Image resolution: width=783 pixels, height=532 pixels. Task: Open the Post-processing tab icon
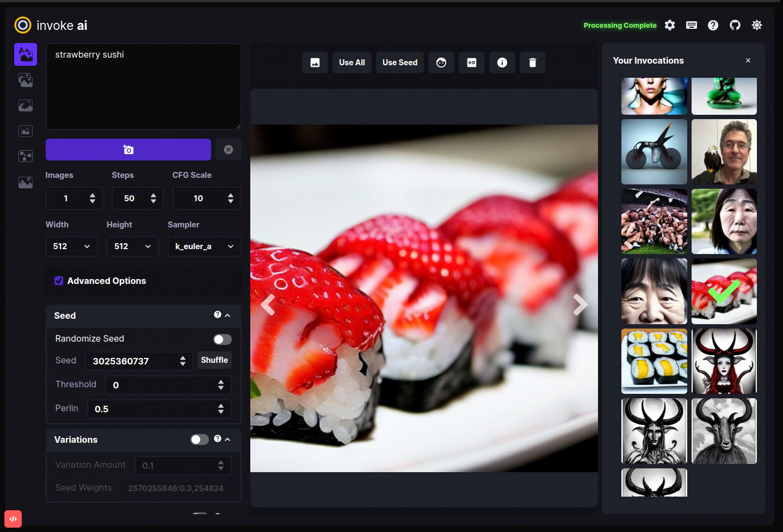point(26,182)
